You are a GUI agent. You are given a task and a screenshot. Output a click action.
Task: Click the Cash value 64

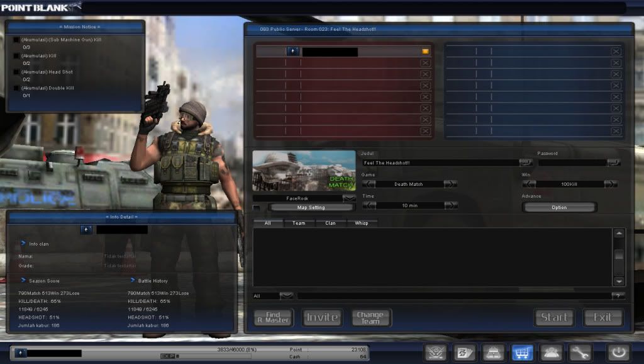(363, 356)
